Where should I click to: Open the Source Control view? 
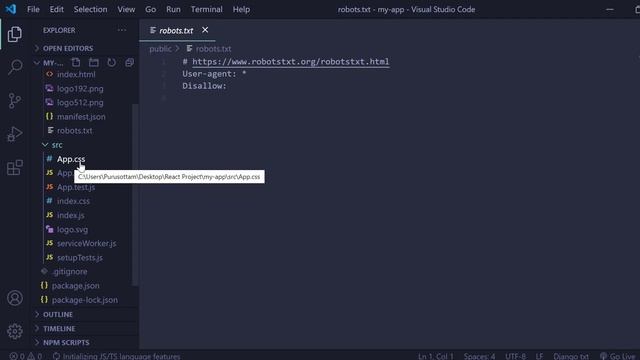pyautogui.click(x=15, y=100)
